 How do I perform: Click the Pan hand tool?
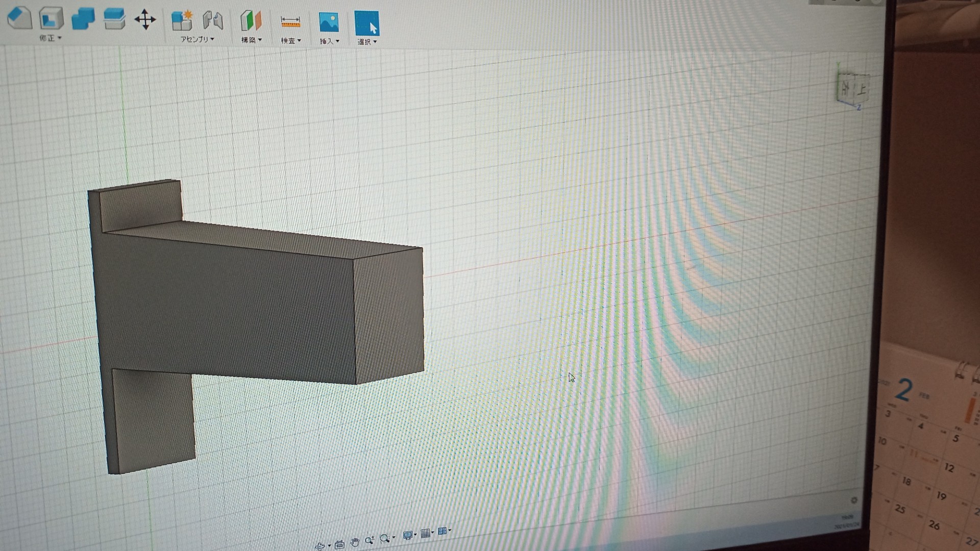355,542
